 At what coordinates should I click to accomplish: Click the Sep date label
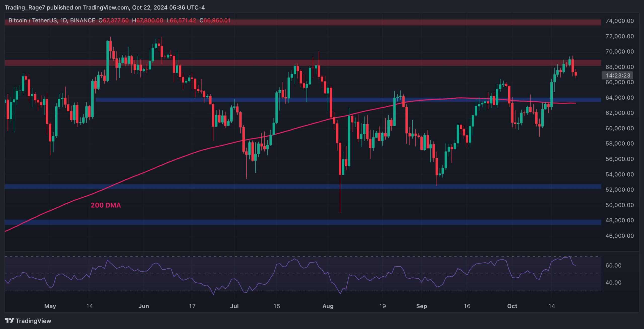coord(422,306)
